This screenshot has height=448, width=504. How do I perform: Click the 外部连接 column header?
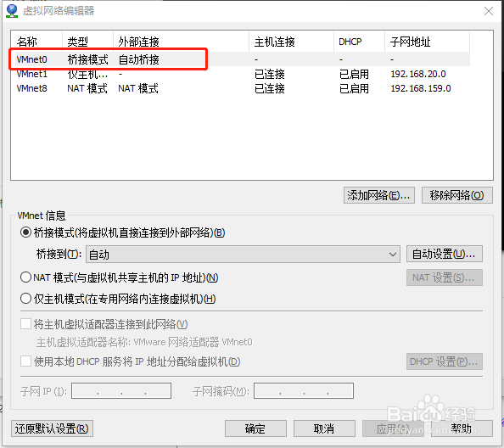click(181, 42)
